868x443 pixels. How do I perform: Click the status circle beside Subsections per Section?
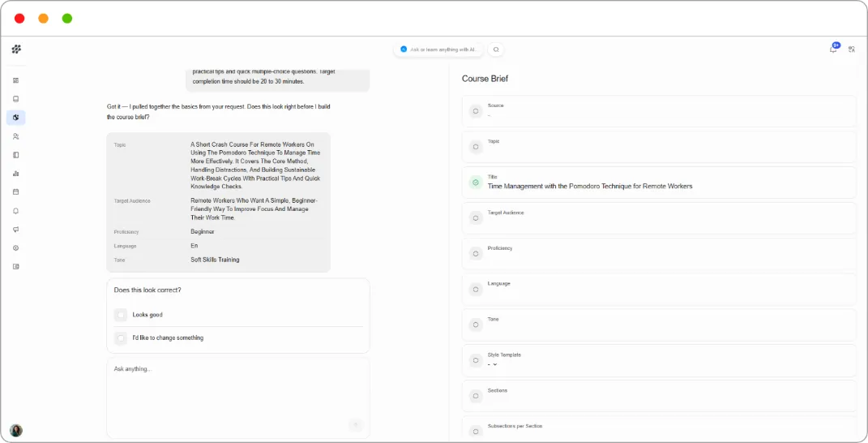point(476,431)
